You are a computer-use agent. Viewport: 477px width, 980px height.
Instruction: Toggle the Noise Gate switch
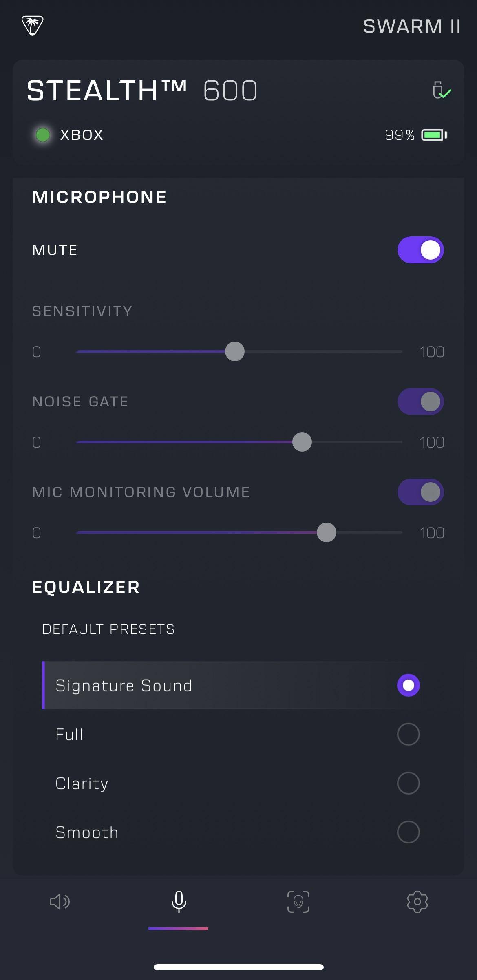point(420,402)
